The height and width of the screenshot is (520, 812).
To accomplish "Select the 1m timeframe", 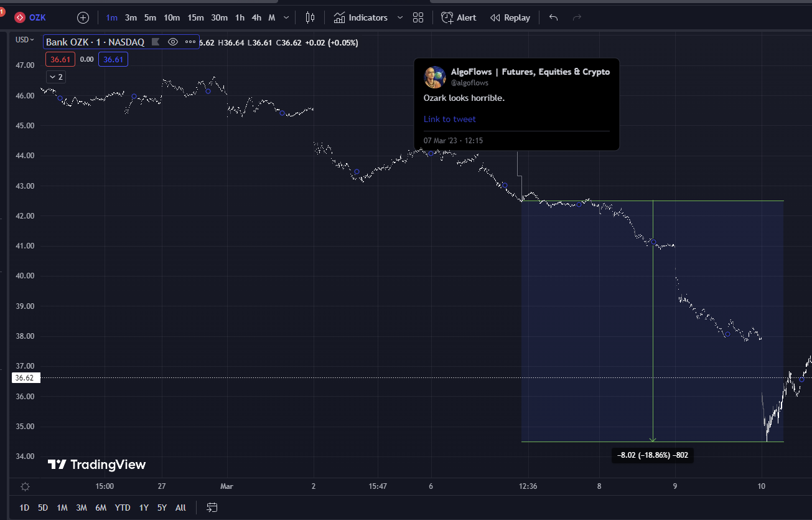I will click(x=111, y=17).
